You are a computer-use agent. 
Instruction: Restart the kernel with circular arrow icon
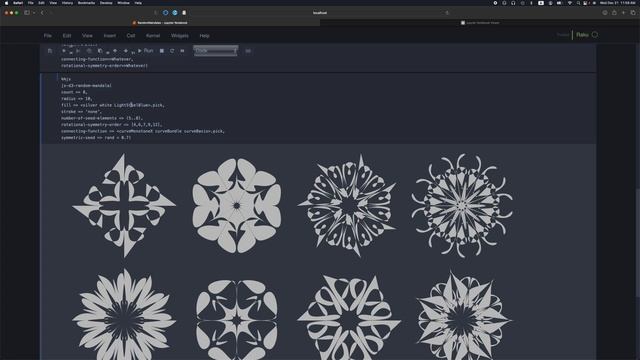click(x=172, y=51)
